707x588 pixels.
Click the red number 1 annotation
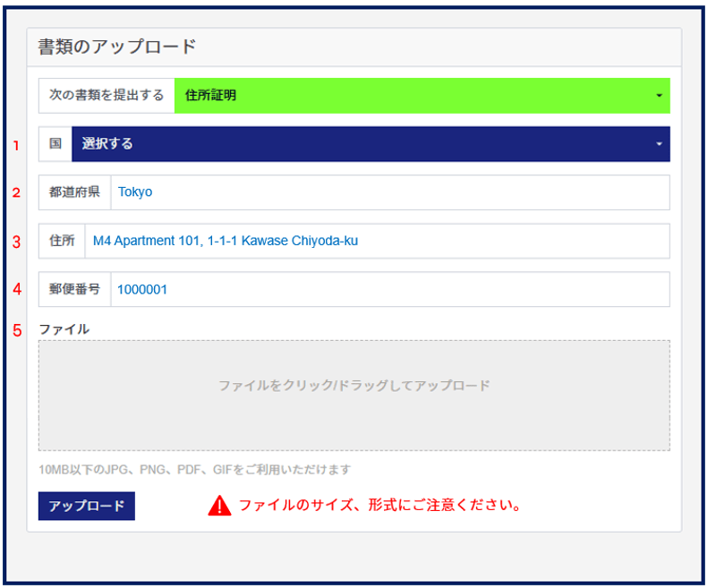(x=15, y=145)
